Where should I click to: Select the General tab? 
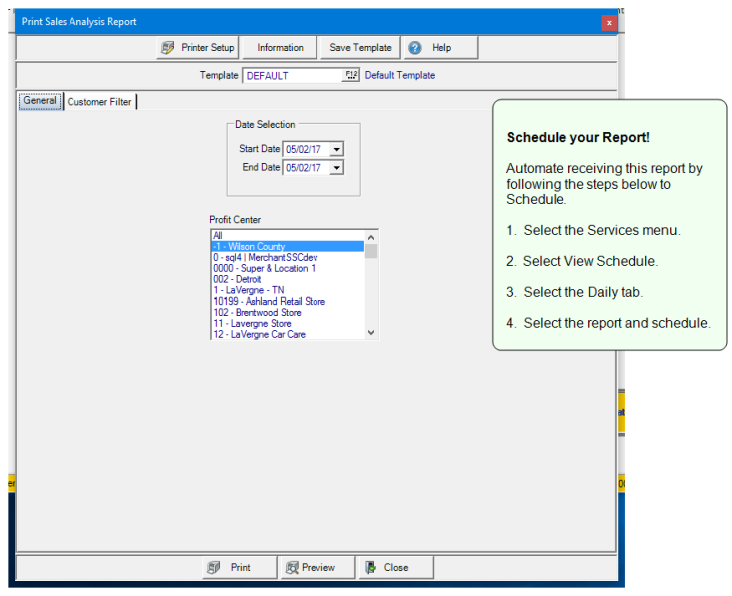point(40,101)
